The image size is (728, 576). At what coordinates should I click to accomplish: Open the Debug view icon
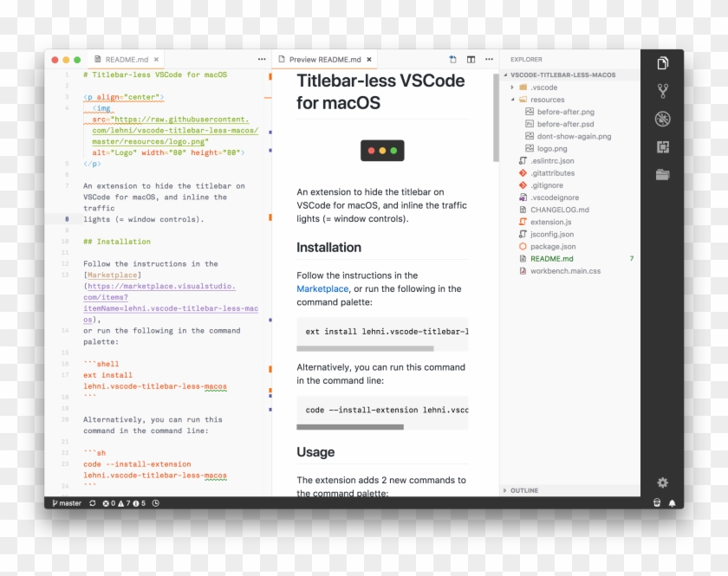662,119
